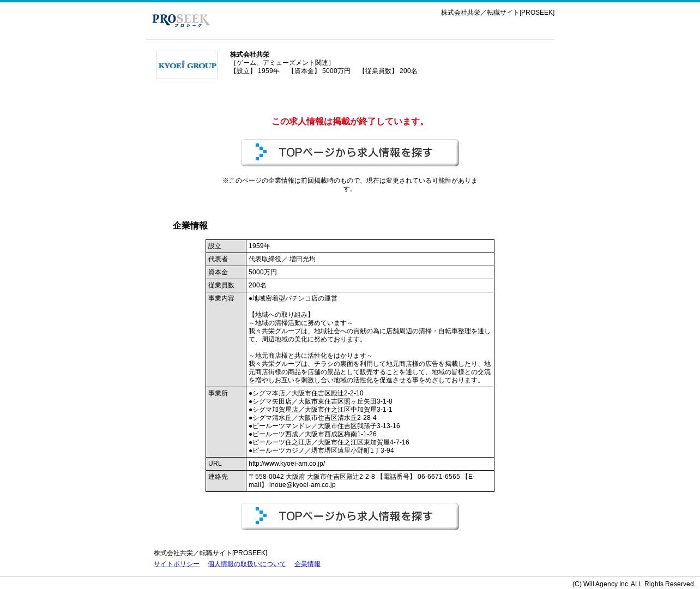Click the ピールーツマンドレ address line
The height and width of the screenshot is (589, 700).
click(324, 426)
